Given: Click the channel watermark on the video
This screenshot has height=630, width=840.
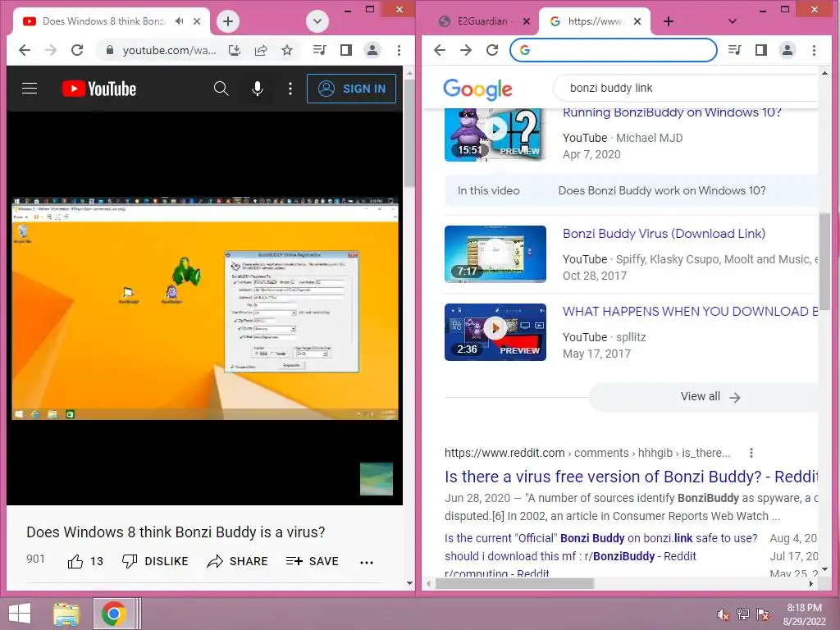Looking at the screenshot, I should pos(376,479).
